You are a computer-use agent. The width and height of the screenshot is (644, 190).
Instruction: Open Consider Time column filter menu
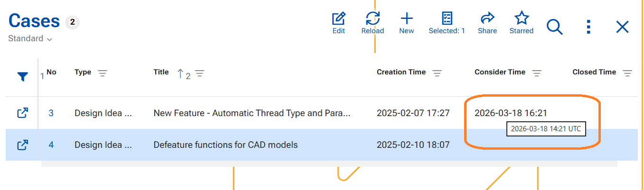[x=537, y=73]
